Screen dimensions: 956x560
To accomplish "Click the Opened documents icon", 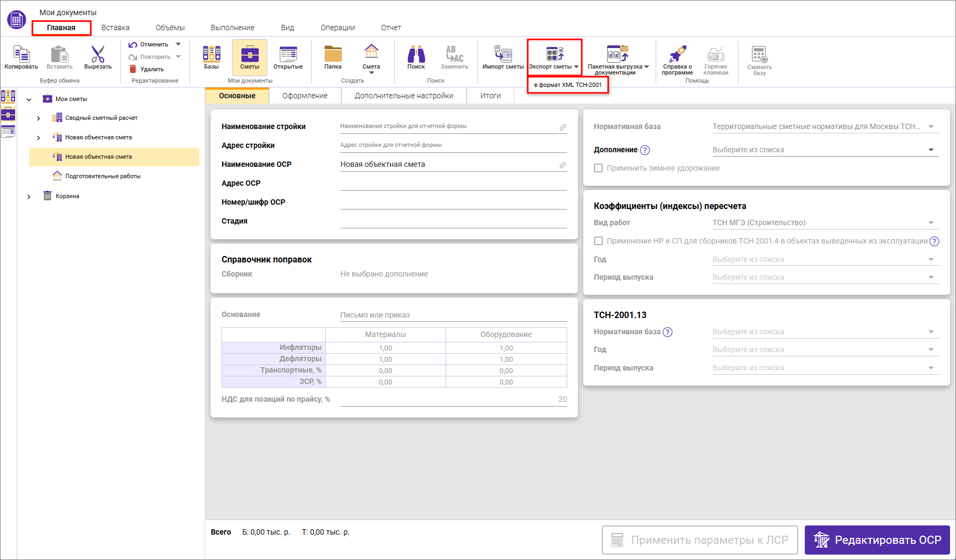I will click(x=288, y=55).
